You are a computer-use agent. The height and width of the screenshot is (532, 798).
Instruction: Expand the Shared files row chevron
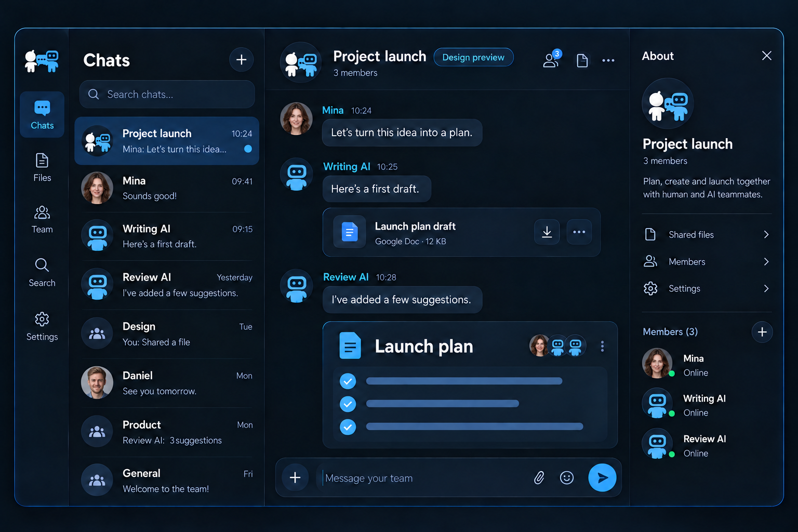[766, 234]
